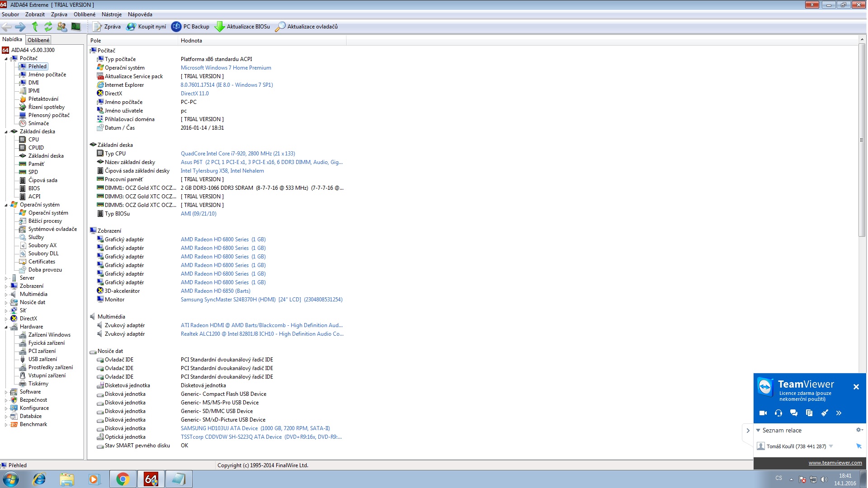
Task: Click the green Up arrow toolbar icon
Action: (35, 27)
